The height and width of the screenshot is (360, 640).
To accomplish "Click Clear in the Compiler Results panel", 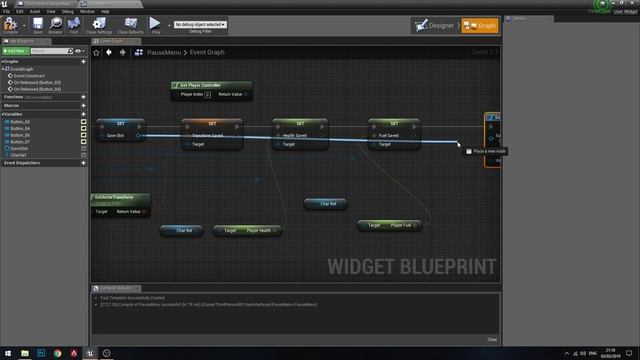I will pos(492,340).
